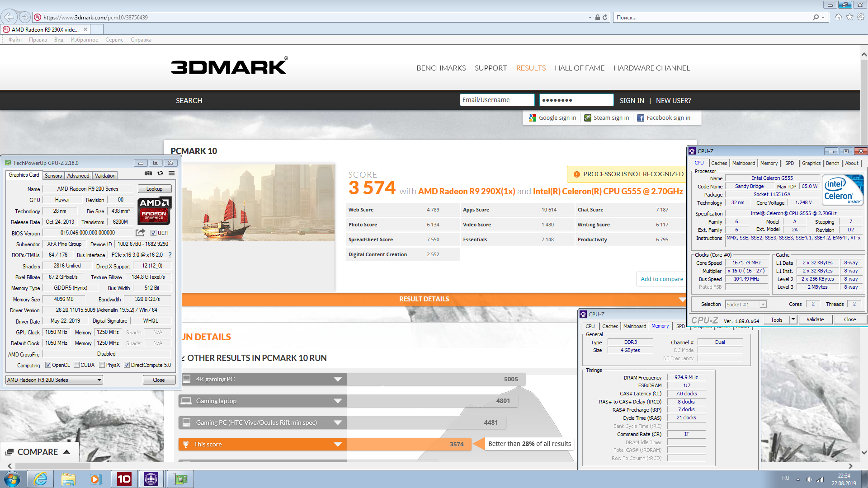868x488 pixels.
Task: Open the Windows Start button
Action: pyautogui.click(x=12, y=479)
